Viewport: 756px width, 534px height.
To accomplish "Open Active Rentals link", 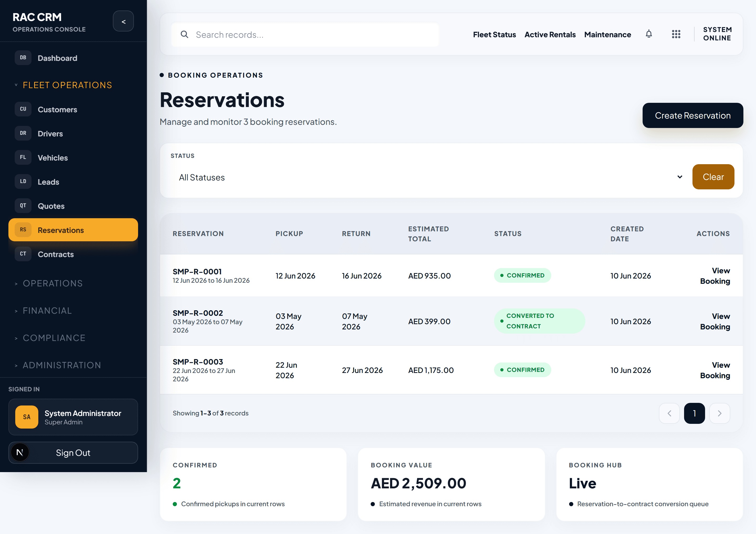I will point(550,35).
